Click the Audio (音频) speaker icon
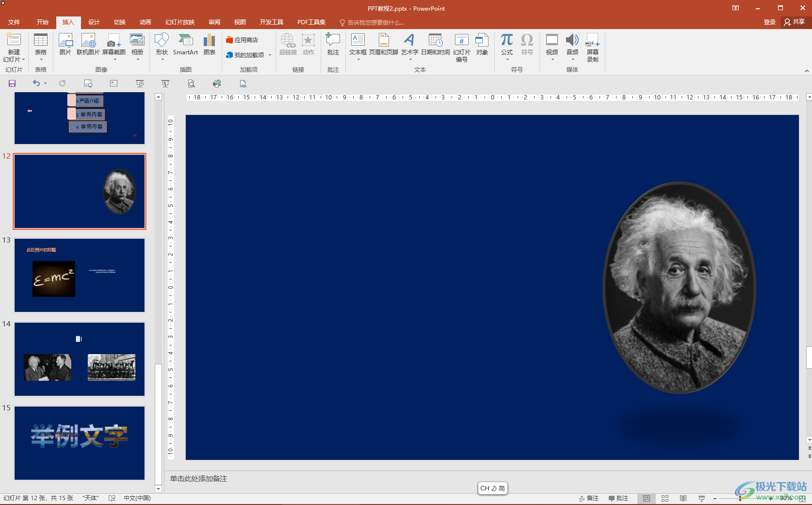This screenshot has width=812, height=505. (572, 40)
